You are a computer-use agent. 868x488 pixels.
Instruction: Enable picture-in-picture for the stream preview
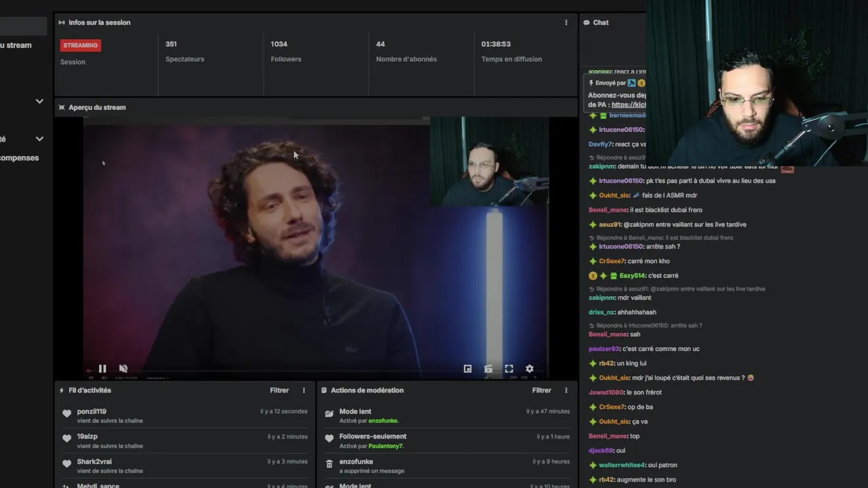pyautogui.click(x=467, y=369)
